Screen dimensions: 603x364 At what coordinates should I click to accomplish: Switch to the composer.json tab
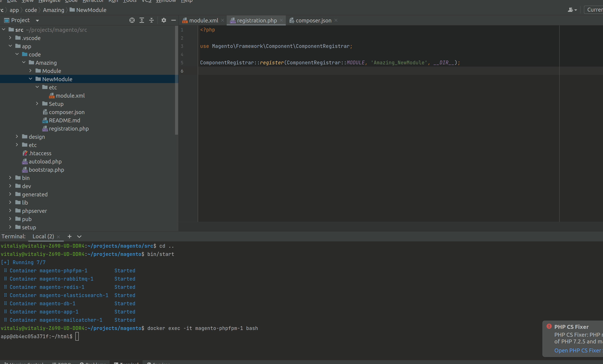313,21
